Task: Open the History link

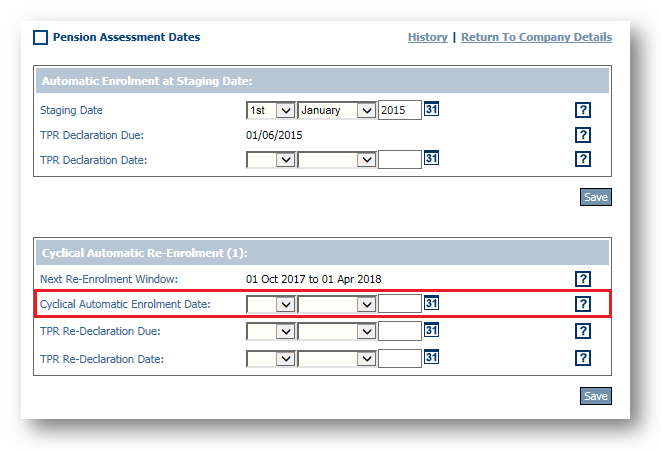Action: [x=427, y=37]
